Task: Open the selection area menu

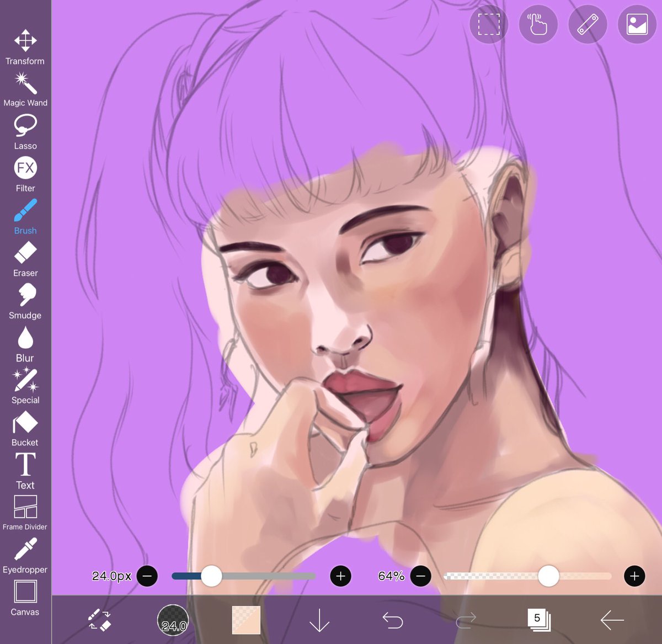Action: point(489,25)
